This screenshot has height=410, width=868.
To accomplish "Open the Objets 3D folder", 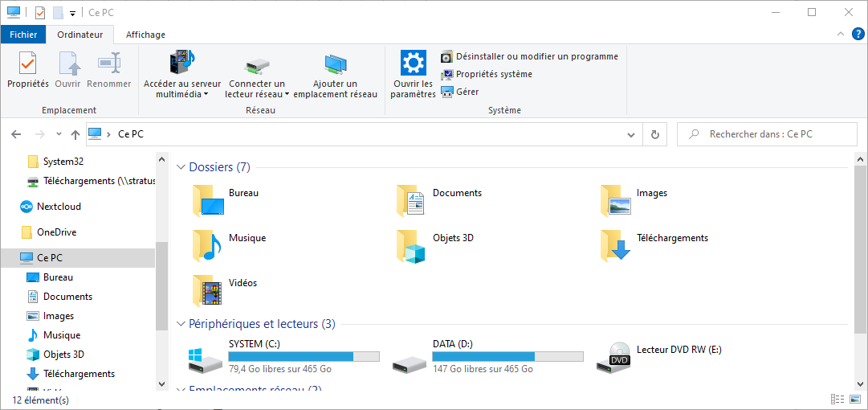I will point(410,245).
